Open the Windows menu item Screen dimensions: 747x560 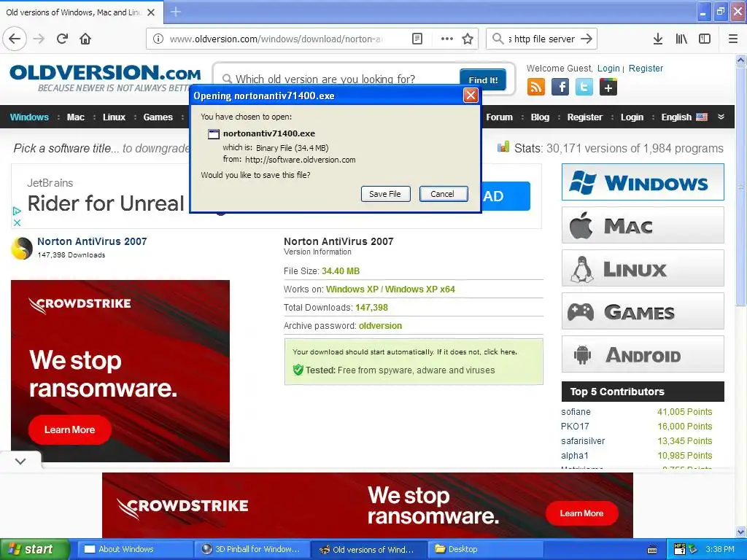(29, 117)
